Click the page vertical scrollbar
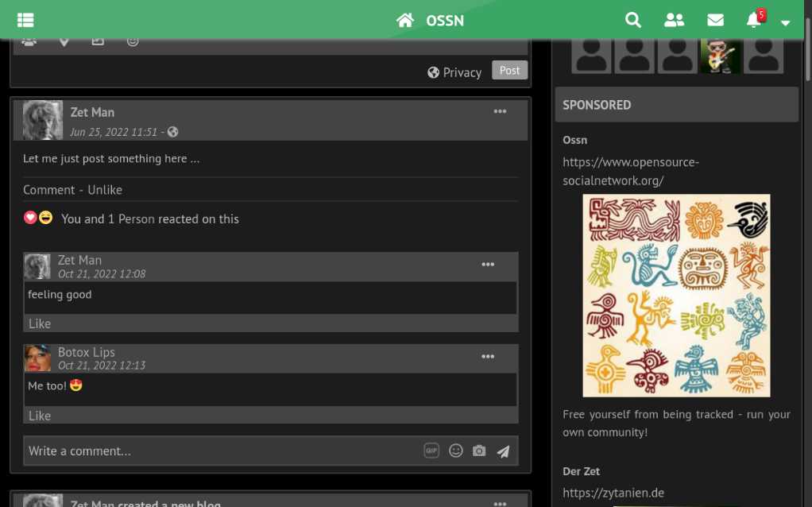812x507 pixels. click(x=807, y=49)
